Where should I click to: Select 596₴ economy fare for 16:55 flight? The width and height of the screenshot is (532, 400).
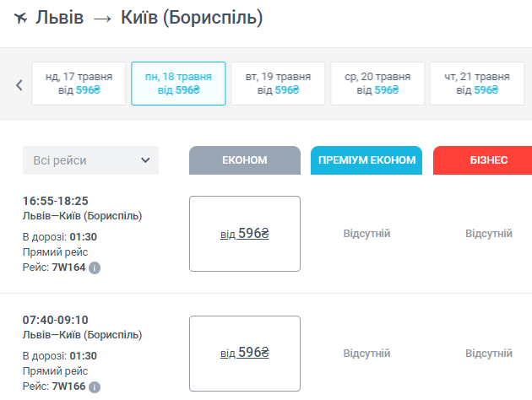tap(245, 234)
